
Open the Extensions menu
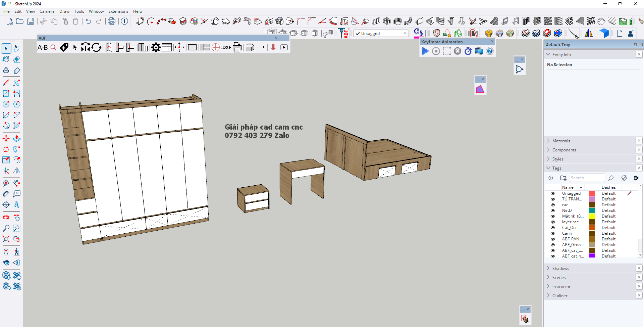click(x=118, y=11)
